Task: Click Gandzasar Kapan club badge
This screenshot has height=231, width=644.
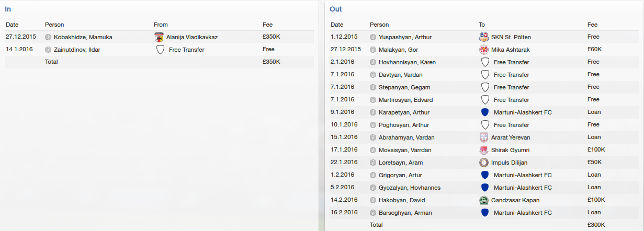Action: [x=484, y=200]
